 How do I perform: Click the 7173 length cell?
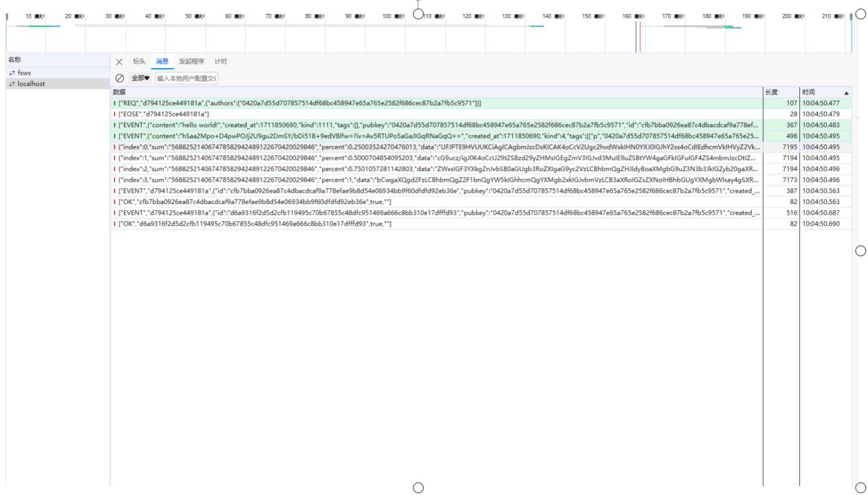781,180
